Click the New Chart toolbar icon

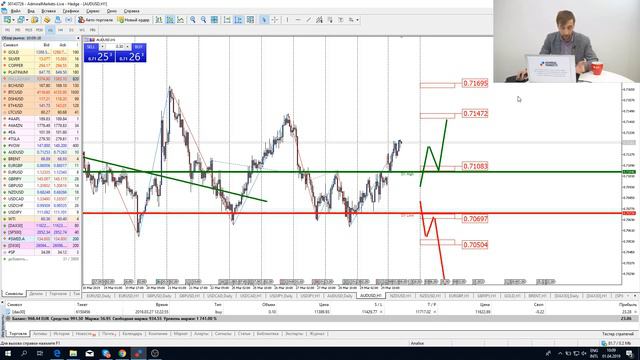7,20
